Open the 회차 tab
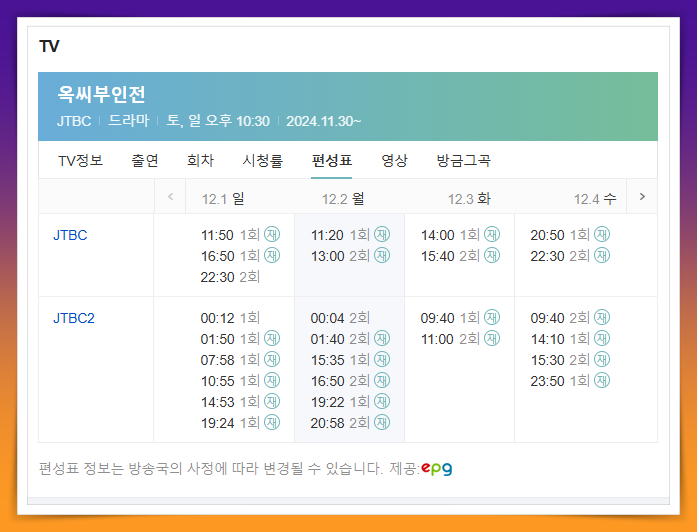 200,160
